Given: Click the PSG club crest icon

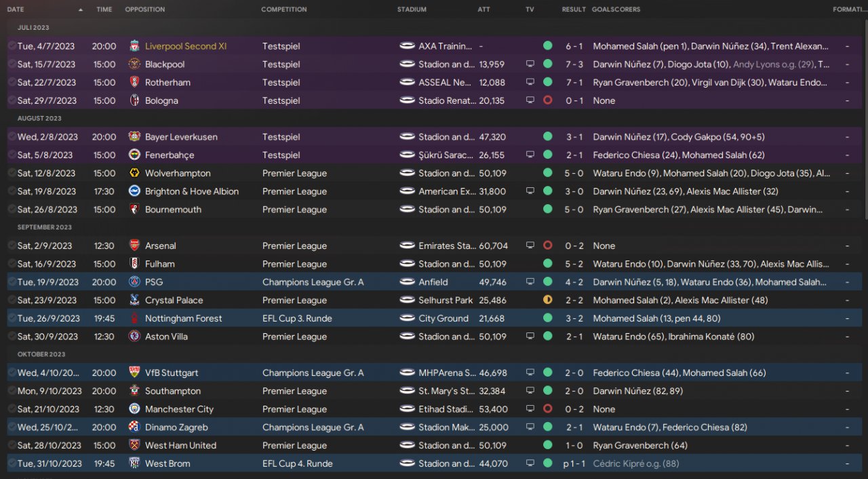Looking at the screenshot, I should click(134, 282).
